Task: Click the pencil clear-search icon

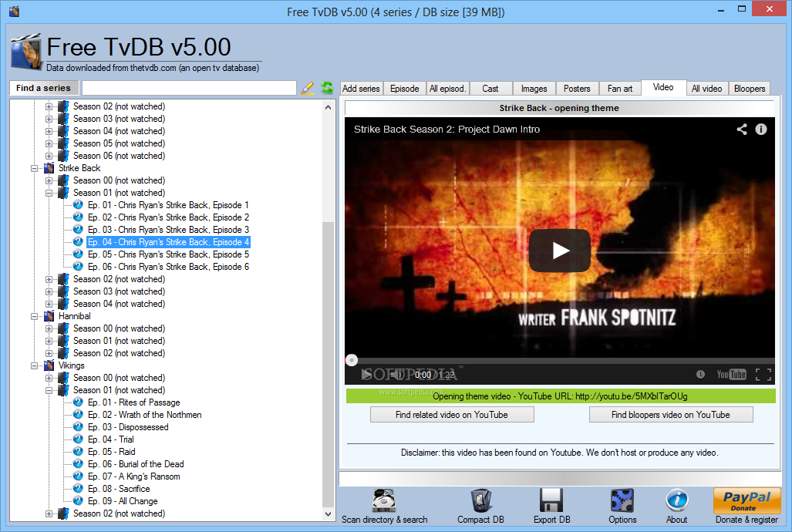Action: coord(307,88)
